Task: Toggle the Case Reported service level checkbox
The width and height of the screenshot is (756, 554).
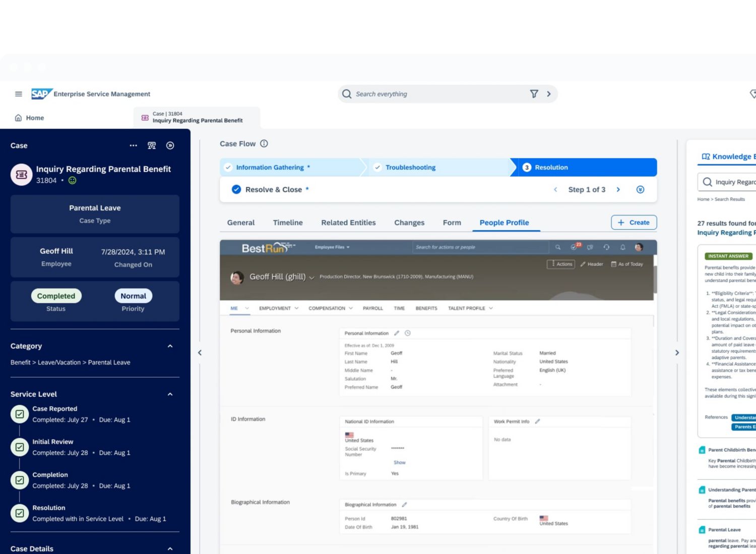Action: (x=20, y=414)
